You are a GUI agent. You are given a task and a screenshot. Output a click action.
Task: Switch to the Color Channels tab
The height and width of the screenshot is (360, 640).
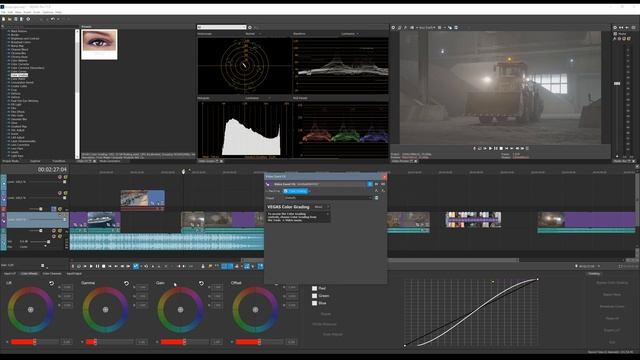point(52,273)
